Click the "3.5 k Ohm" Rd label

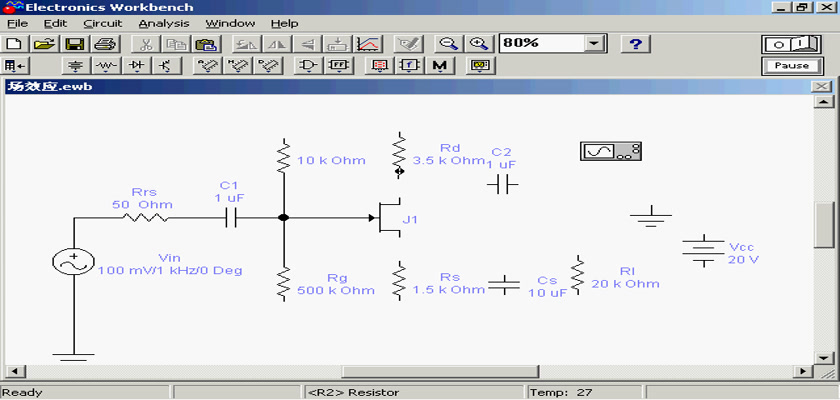[448, 160]
